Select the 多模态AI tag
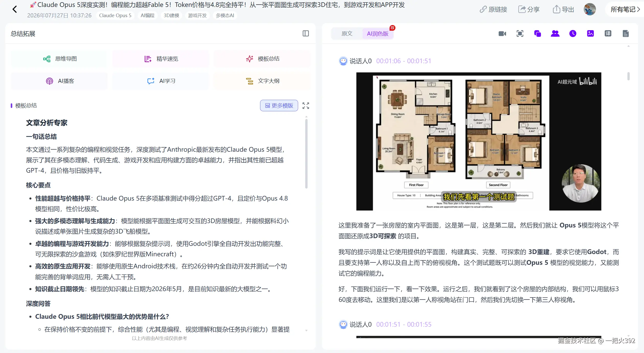The width and height of the screenshot is (644, 353). 225,16
